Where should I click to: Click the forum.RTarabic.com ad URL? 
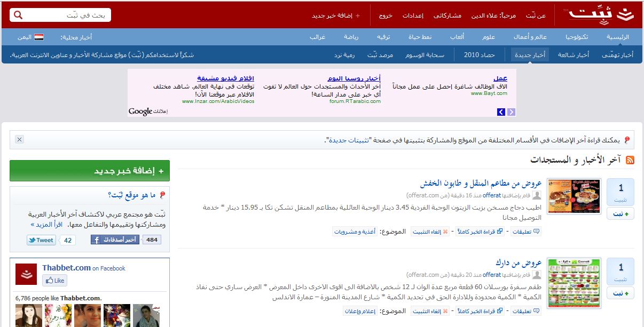click(x=355, y=101)
